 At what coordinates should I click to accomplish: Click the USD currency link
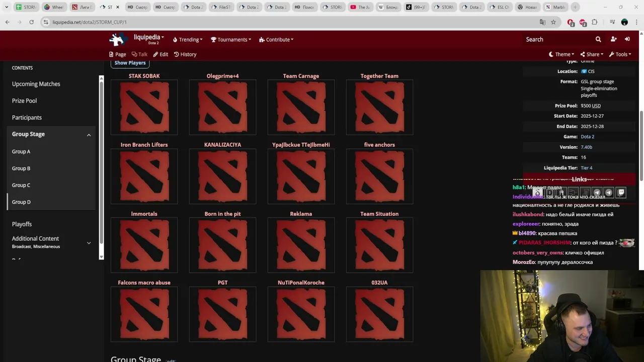tap(596, 106)
